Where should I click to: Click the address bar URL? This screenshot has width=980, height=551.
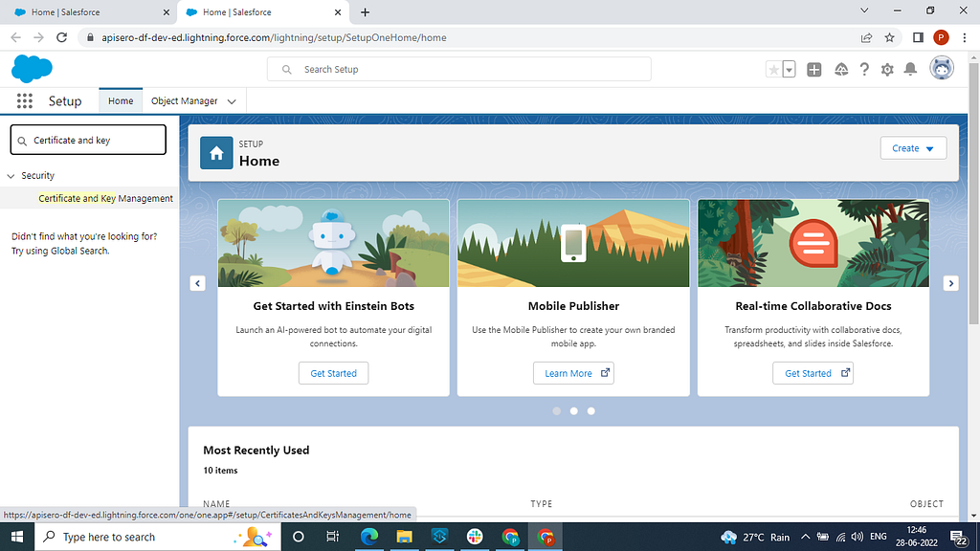point(274,37)
